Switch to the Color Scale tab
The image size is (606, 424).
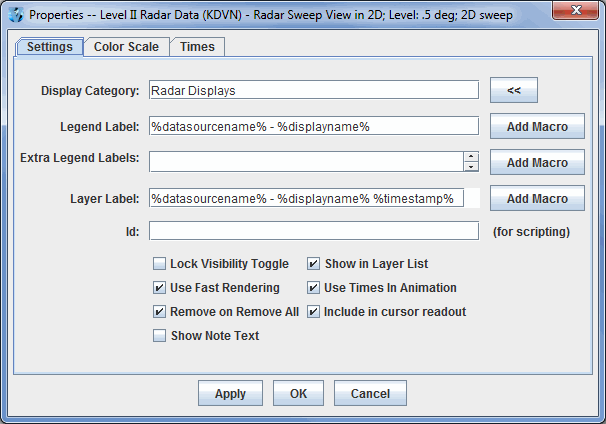coord(126,47)
